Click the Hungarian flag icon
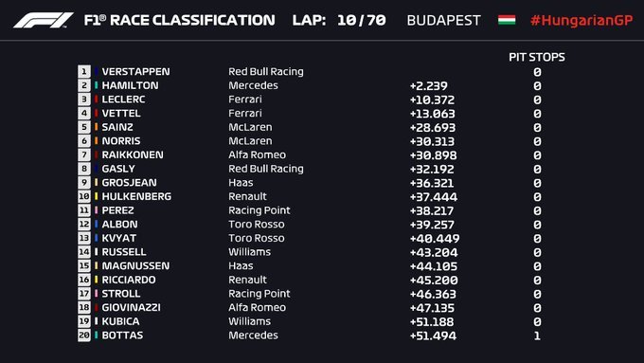The height and width of the screenshot is (363, 644). (x=507, y=20)
